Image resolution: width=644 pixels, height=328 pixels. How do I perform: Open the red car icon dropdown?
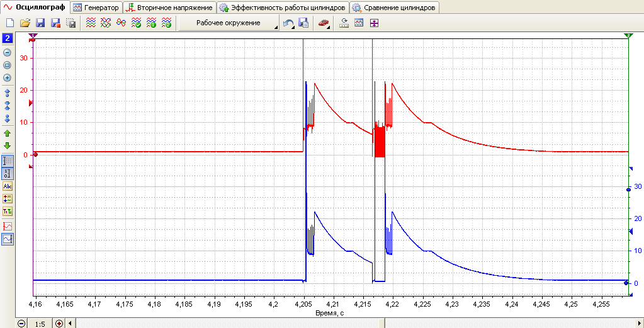pyautogui.click(x=324, y=23)
